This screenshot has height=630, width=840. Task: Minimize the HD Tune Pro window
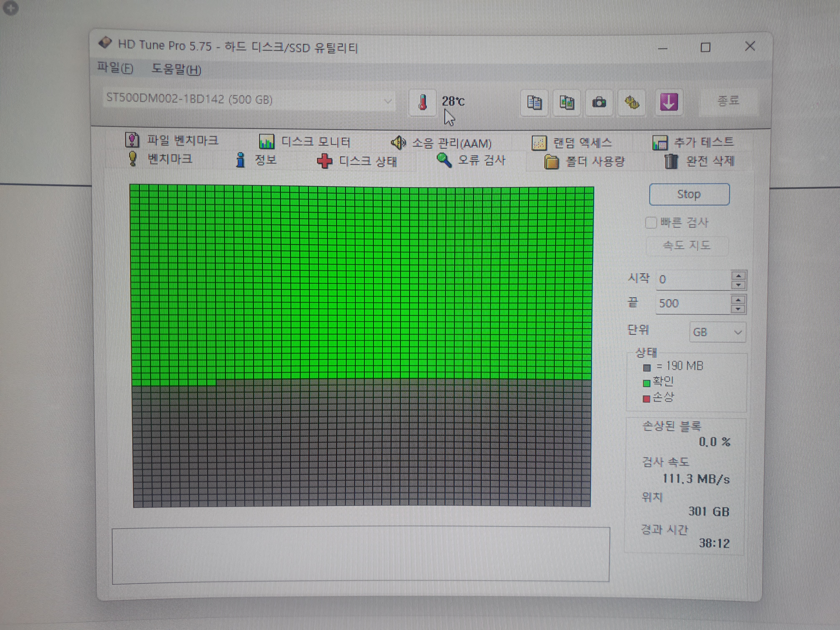point(663,48)
